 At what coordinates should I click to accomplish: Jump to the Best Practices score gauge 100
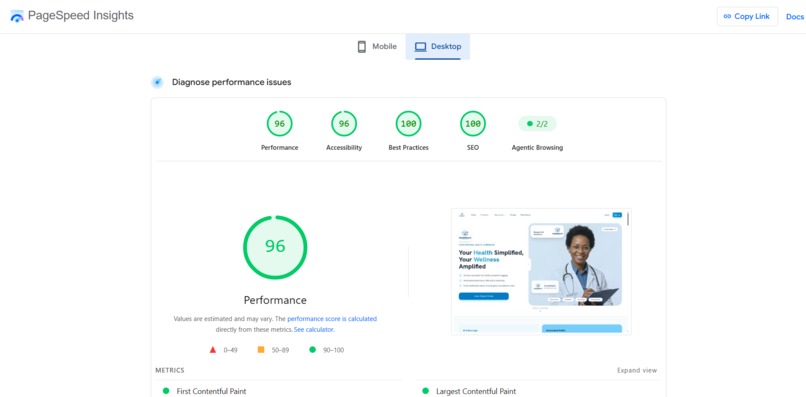(408, 124)
